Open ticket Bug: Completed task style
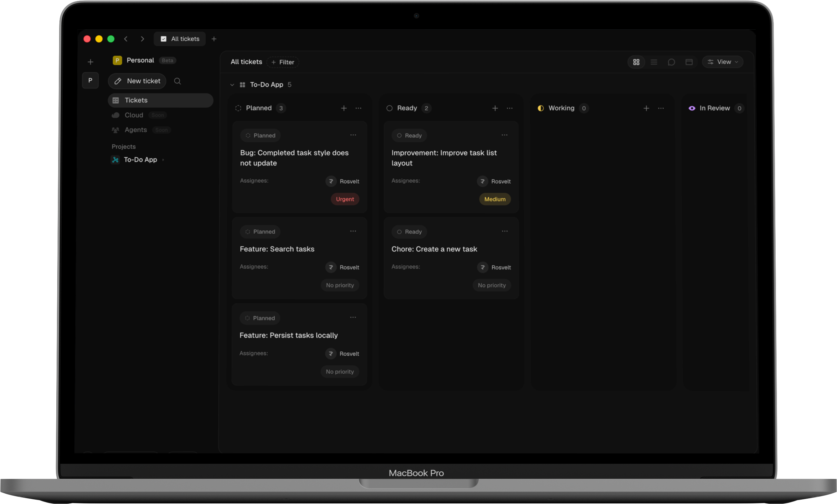The image size is (837, 504). pos(294,158)
